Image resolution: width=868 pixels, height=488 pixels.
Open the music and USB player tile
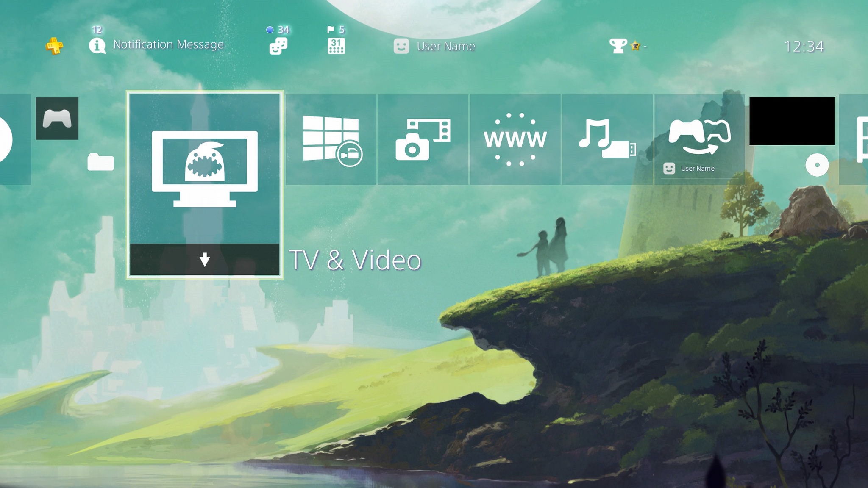607,139
